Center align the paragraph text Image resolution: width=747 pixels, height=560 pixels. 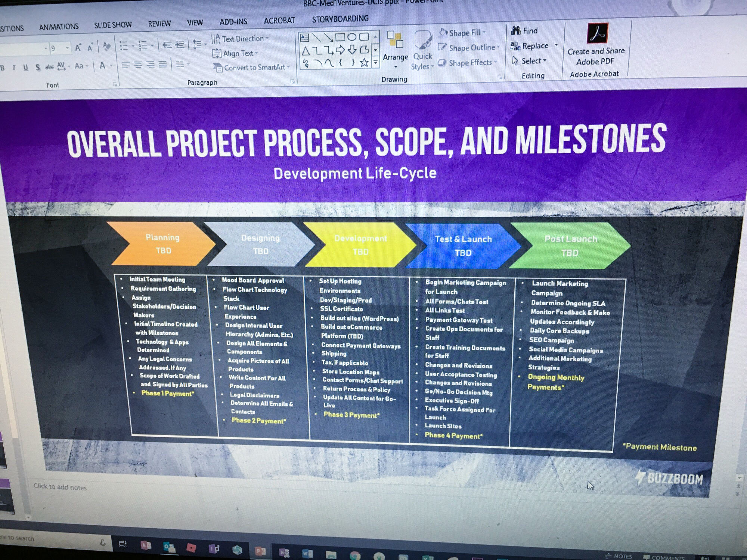point(138,65)
